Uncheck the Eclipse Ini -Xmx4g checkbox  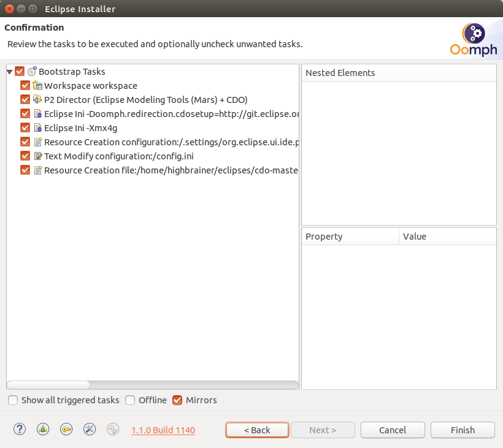click(x=25, y=128)
